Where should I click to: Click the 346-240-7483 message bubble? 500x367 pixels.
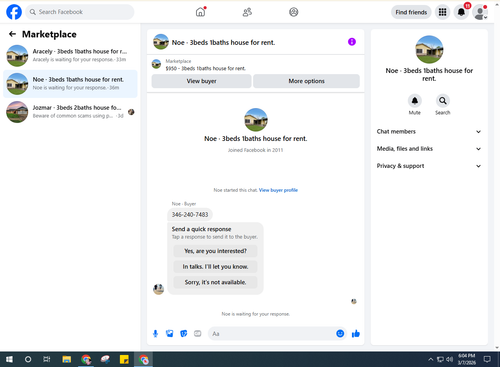[190, 214]
